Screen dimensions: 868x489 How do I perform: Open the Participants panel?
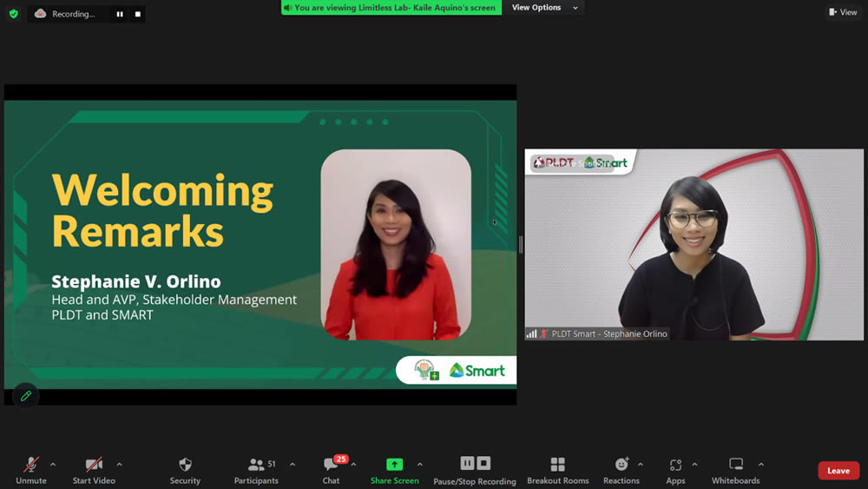point(256,471)
